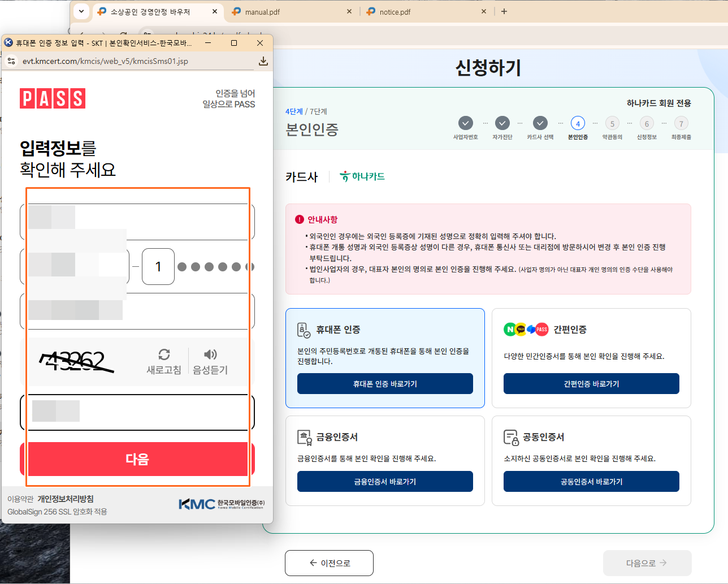Click the PASS icon in 간편인증 card
728x584 pixels.
(x=541, y=329)
